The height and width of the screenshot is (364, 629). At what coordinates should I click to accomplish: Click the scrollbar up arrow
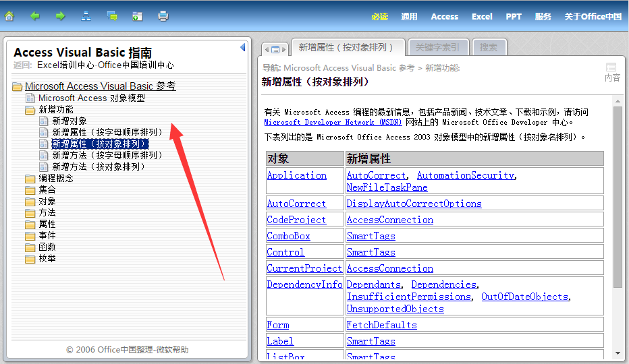[x=618, y=101]
